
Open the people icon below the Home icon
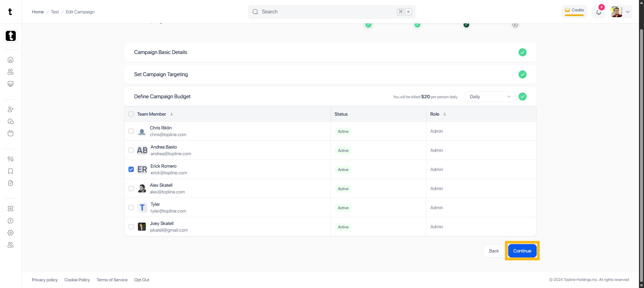11,72
